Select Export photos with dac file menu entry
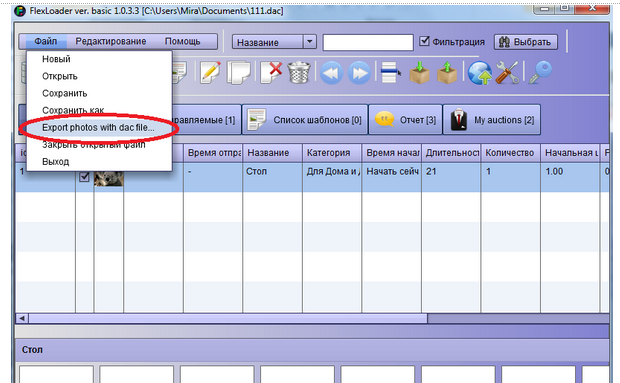This screenshot has height=383, width=620. coord(98,128)
